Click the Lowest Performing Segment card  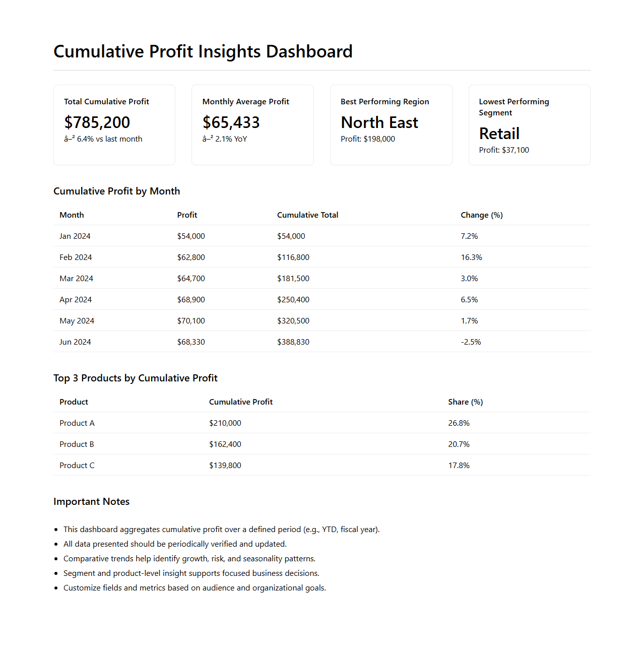tap(529, 124)
